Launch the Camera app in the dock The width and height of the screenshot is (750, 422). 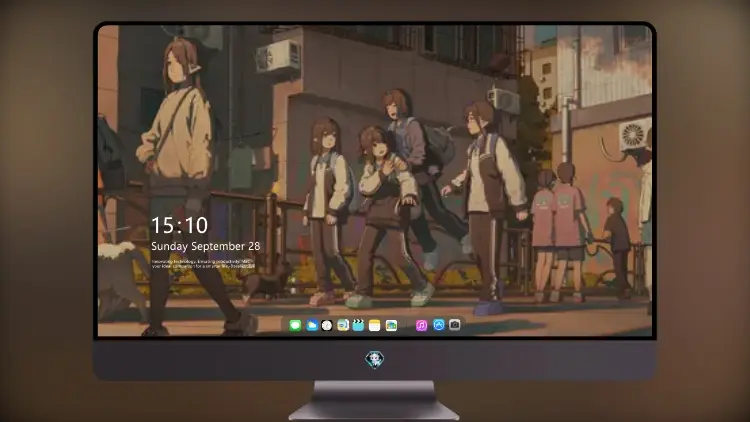pos(455,325)
